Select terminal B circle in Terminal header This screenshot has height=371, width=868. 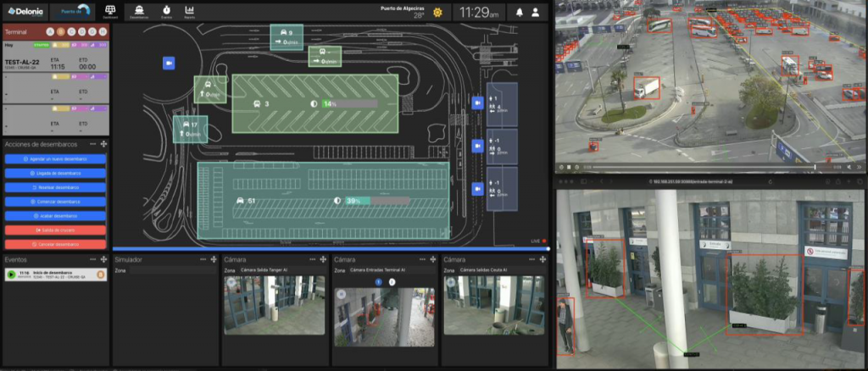(x=61, y=31)
